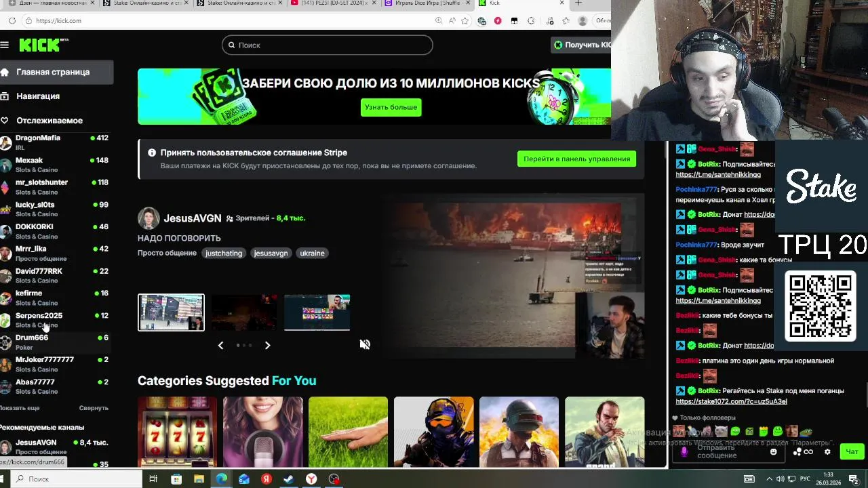Switch to the PEZSI DJ-SET browser tab
Screen dimensions: 868x488
click(333, 3)
